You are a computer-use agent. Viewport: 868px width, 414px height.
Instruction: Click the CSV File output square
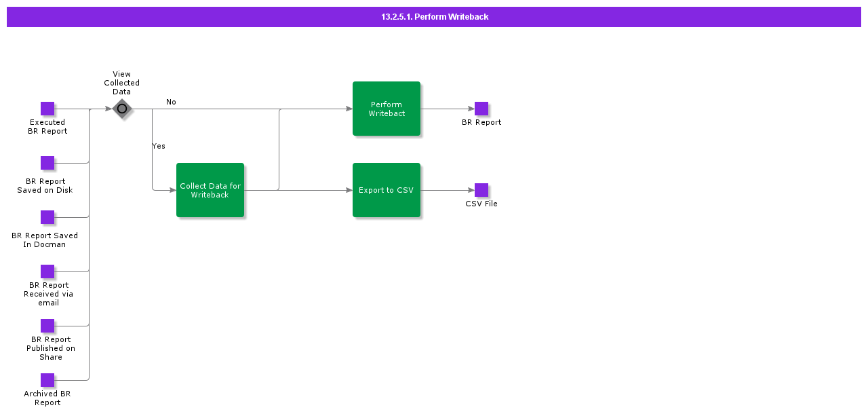click(481, 190)
